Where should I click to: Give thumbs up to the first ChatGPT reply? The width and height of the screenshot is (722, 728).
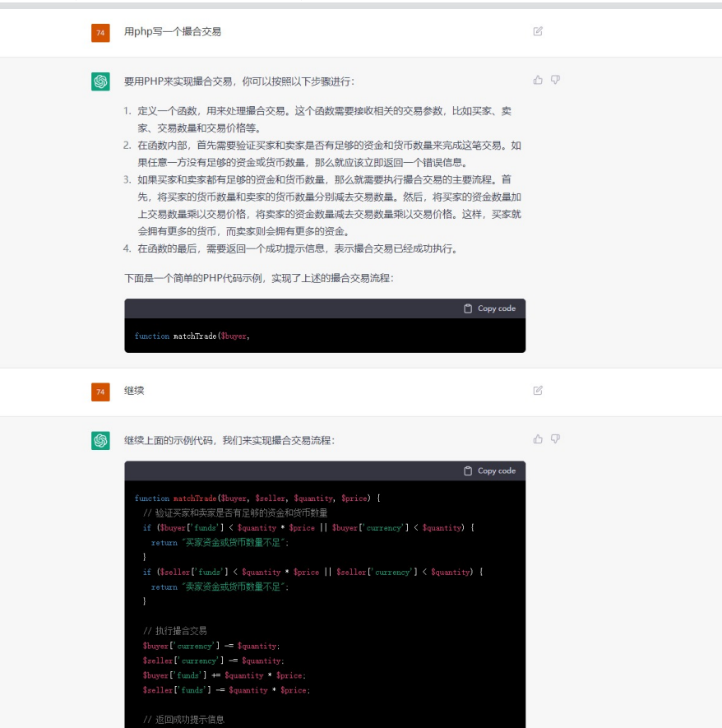point(537,79)
